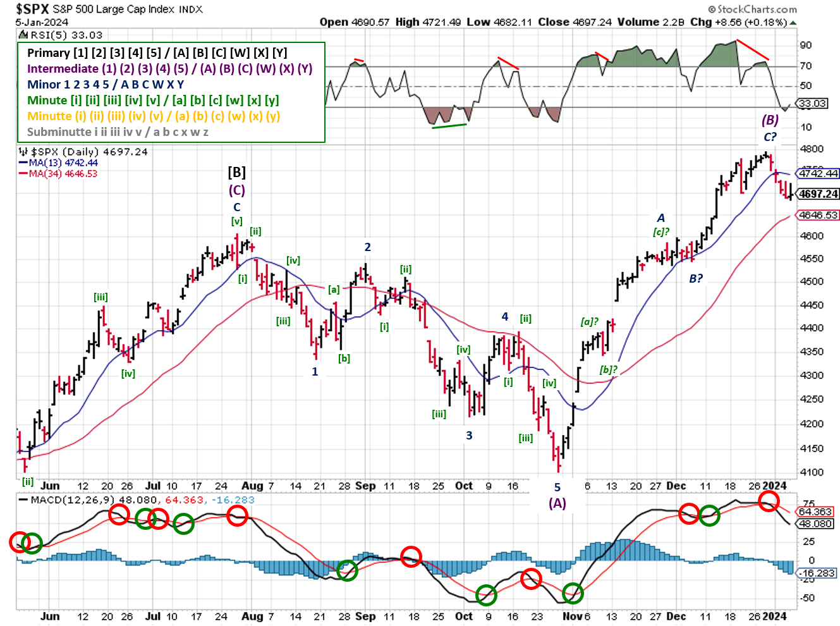Click the 48.080 tag on the MACD right axis
This screenshot has height=626, width=840.
point(815,524)
